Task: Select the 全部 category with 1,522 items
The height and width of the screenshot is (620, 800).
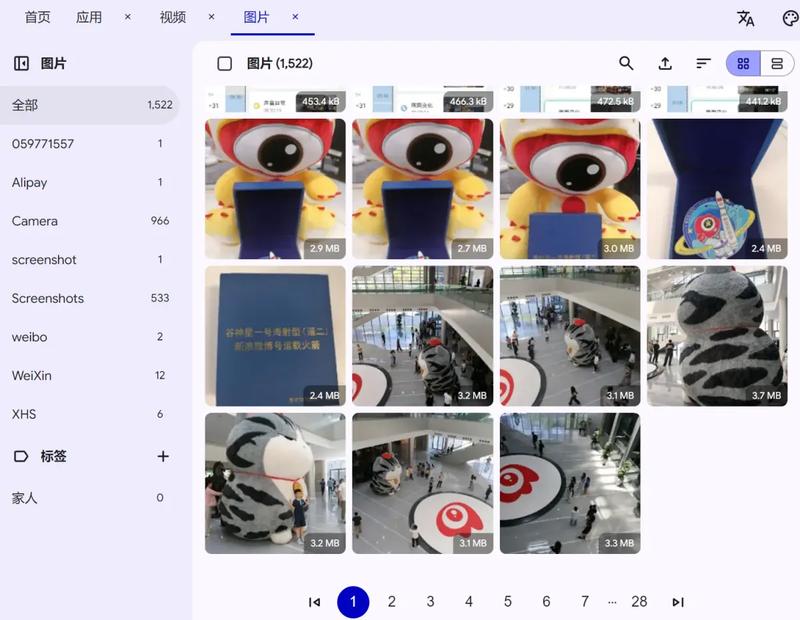Action: pos(89,105)
